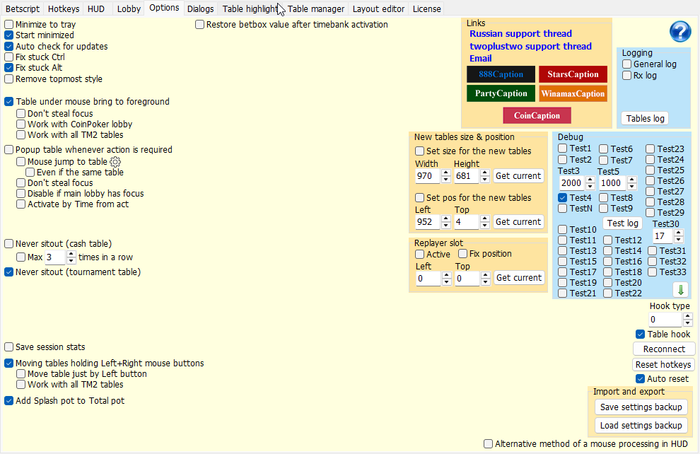This screenshot has width=700, height=454.
Task: Open the Table manager tab
Action: (x=316, y=8)
